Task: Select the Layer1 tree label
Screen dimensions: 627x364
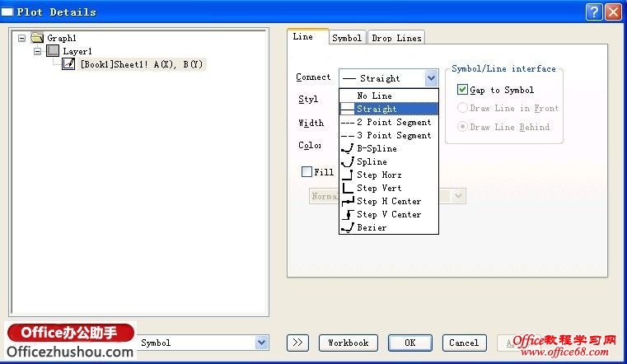Action: [77, 51]
